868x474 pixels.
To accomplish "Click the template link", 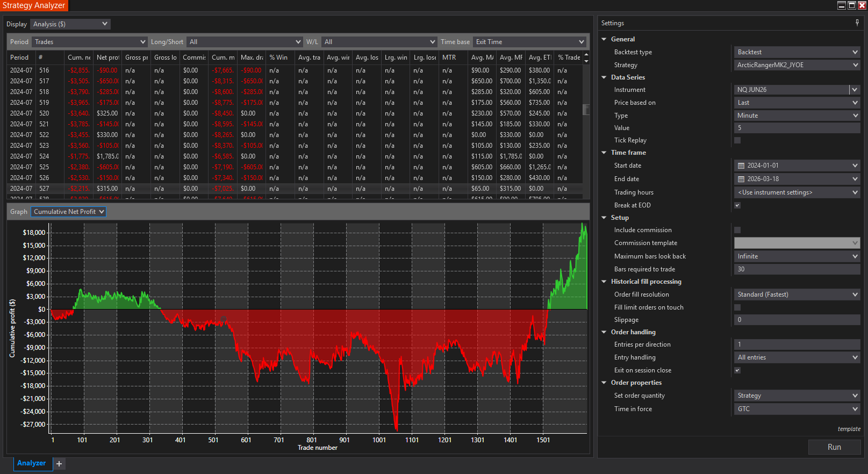I will tap(849, 429).
